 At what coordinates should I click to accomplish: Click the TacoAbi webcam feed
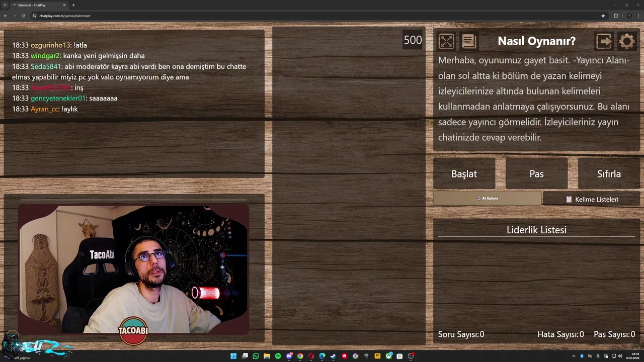(134, 268)
